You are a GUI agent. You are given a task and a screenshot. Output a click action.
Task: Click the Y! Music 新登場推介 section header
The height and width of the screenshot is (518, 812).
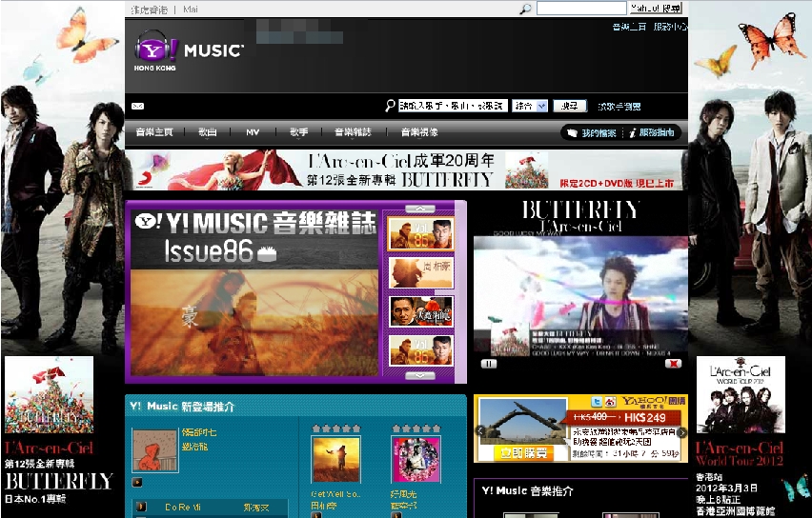tap(182, 407)
